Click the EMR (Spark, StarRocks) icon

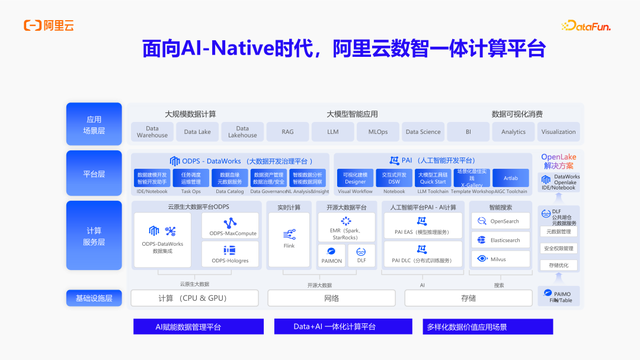click(x=346, y=221)
